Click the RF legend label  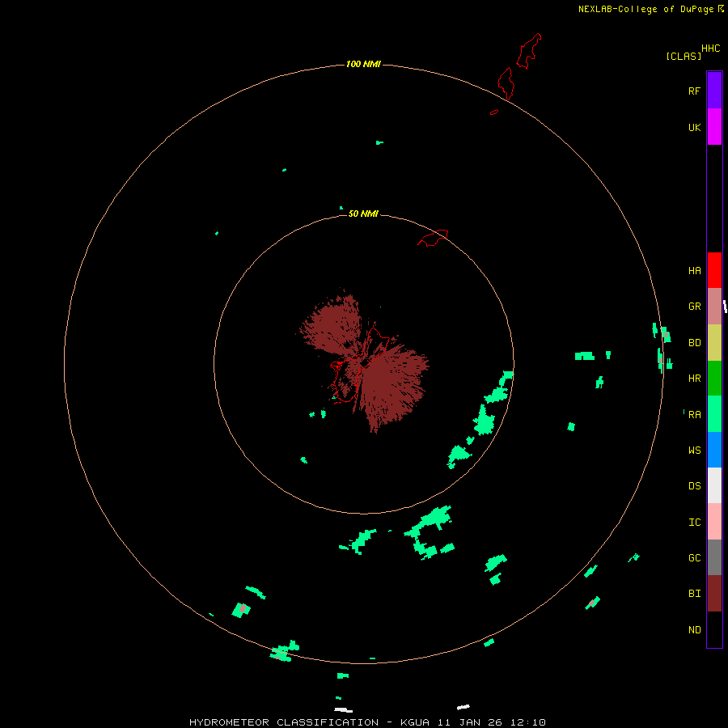(x=694, y=91)
